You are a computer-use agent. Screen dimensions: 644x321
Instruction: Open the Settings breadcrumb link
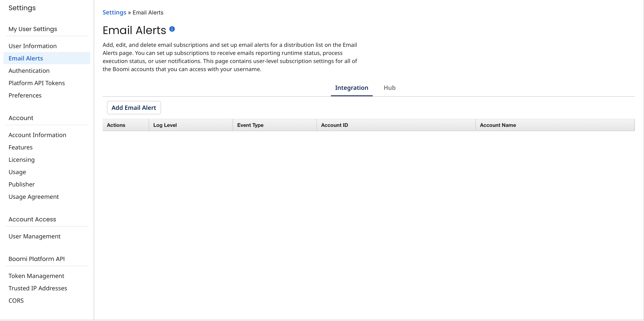[114, 12]
